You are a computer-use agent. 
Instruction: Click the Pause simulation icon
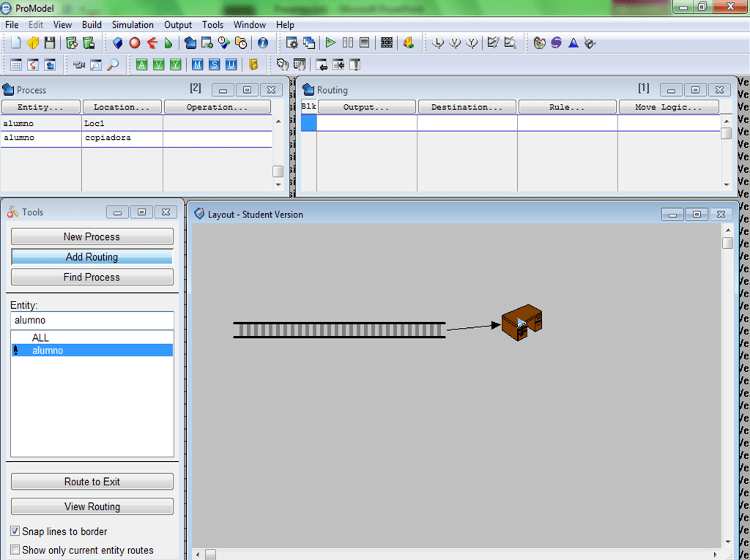click(347, 43)
